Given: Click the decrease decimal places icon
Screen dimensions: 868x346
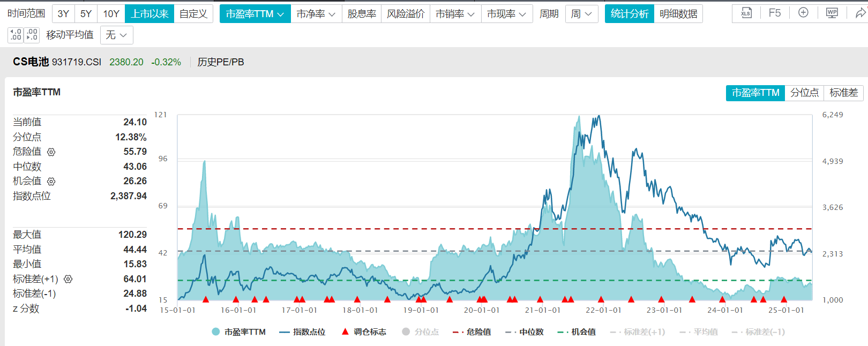Looking at the screenshot, I should click(32, 35).
